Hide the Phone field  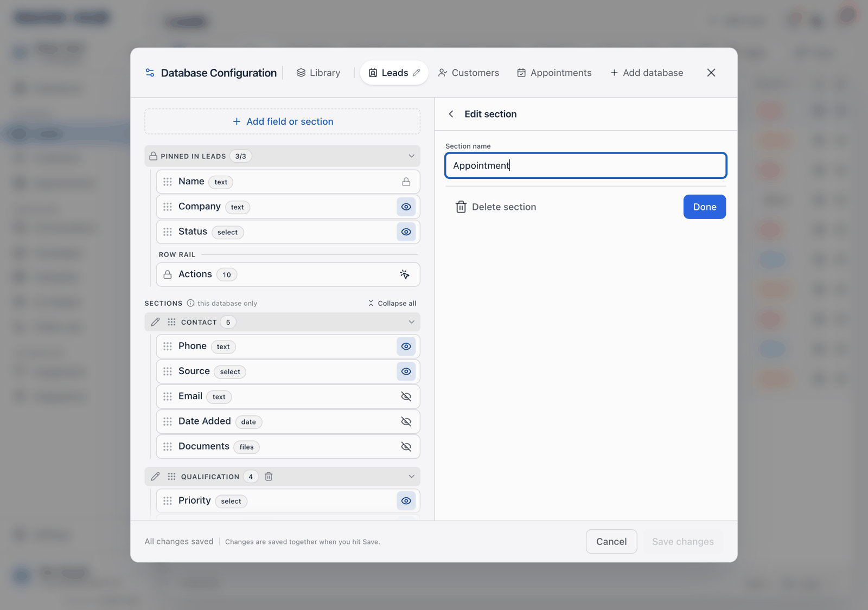pyautogui.click(x=406, y=346)
